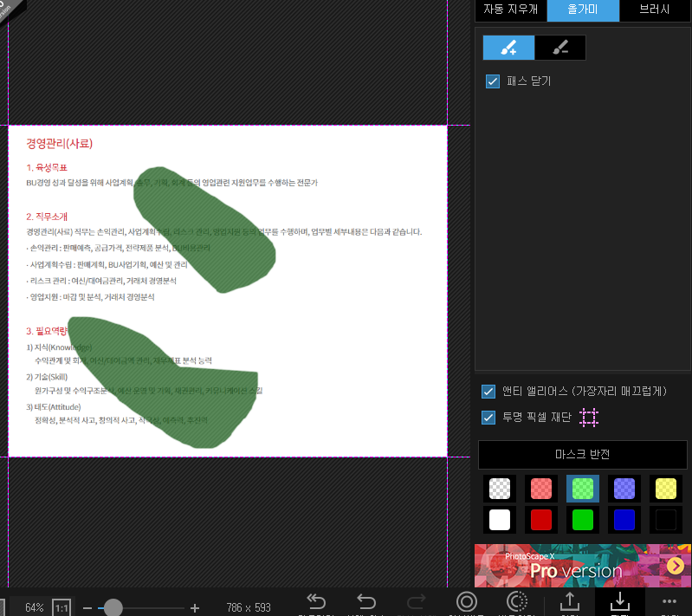This screenshot has height=616, width=692.
Task: Click the 1:1 actual size icon
Action: (61, 608)
